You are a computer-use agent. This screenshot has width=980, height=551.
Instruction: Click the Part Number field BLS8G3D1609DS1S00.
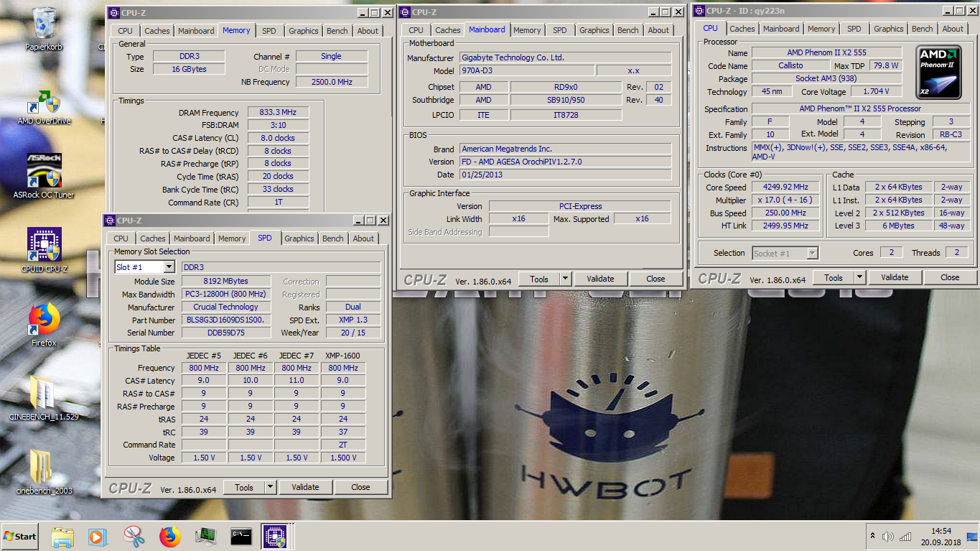tap(225, 320)
